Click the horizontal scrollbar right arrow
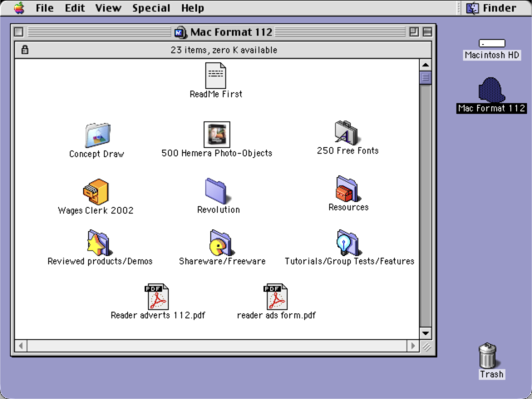The width and height of the screenshot is (532, 399). pyautogui.click(x=412, y=346)
